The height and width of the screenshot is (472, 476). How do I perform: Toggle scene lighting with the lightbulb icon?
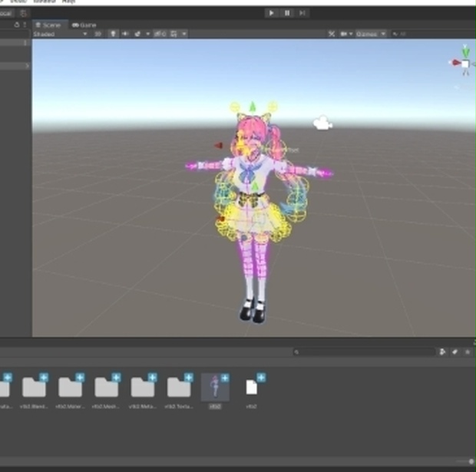tap(113, 34)
